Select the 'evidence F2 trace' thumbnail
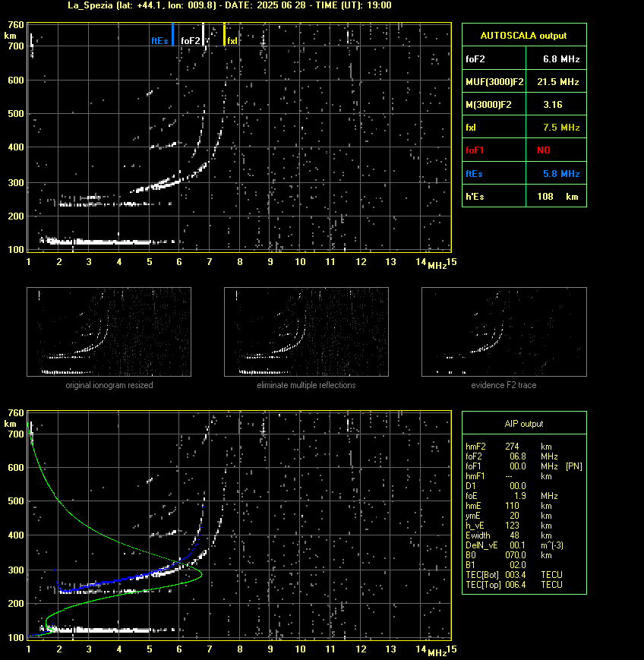Image resolution: width=644 pixels, height=660 pixels. coord(504,332)
